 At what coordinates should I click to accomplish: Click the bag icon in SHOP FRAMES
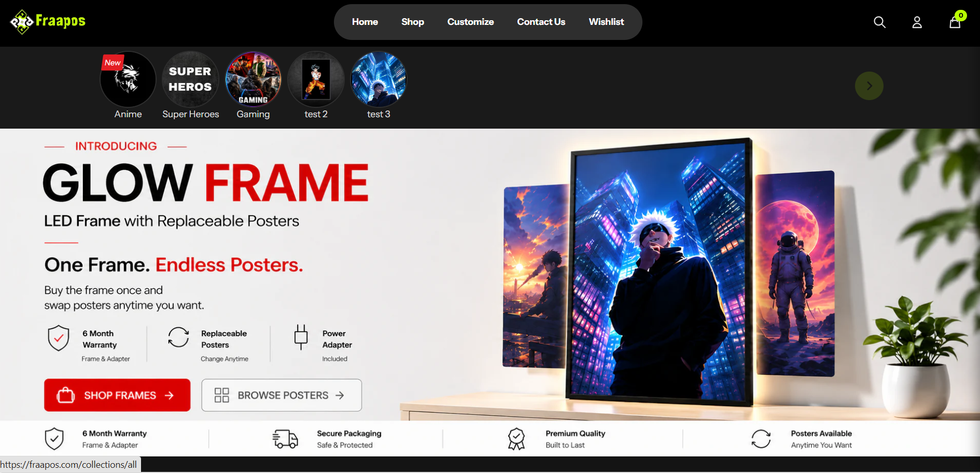(x=66, y=395)
